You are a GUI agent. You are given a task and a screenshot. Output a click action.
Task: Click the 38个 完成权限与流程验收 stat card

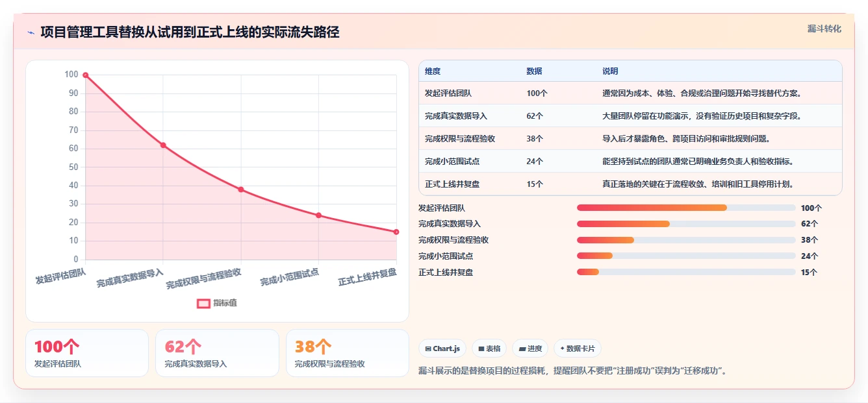[348, 353]
